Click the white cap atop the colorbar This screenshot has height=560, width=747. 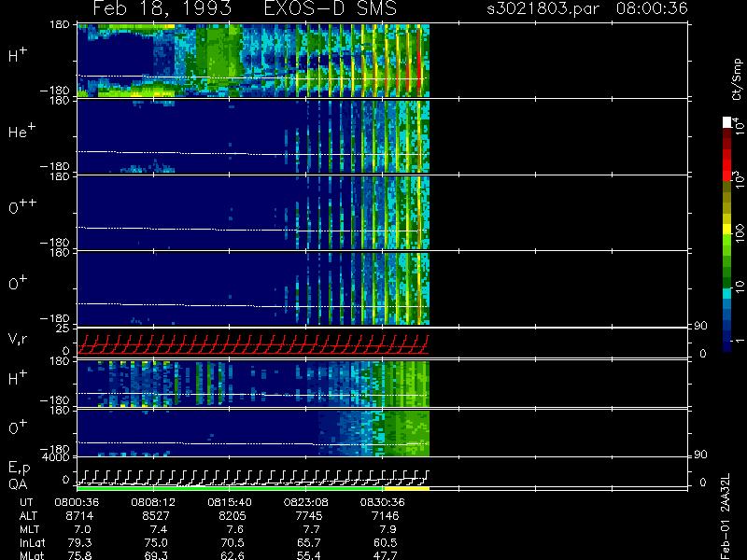click(x=727, y=122)
